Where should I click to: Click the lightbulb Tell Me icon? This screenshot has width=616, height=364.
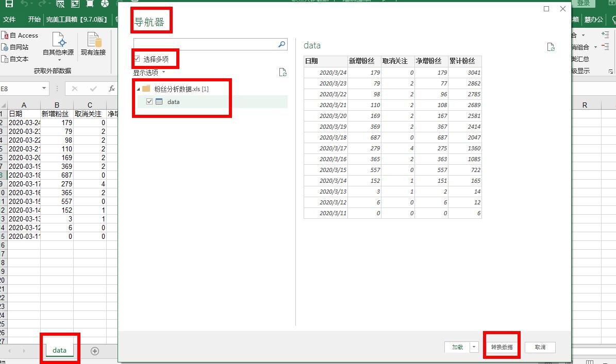click(613, 19)
